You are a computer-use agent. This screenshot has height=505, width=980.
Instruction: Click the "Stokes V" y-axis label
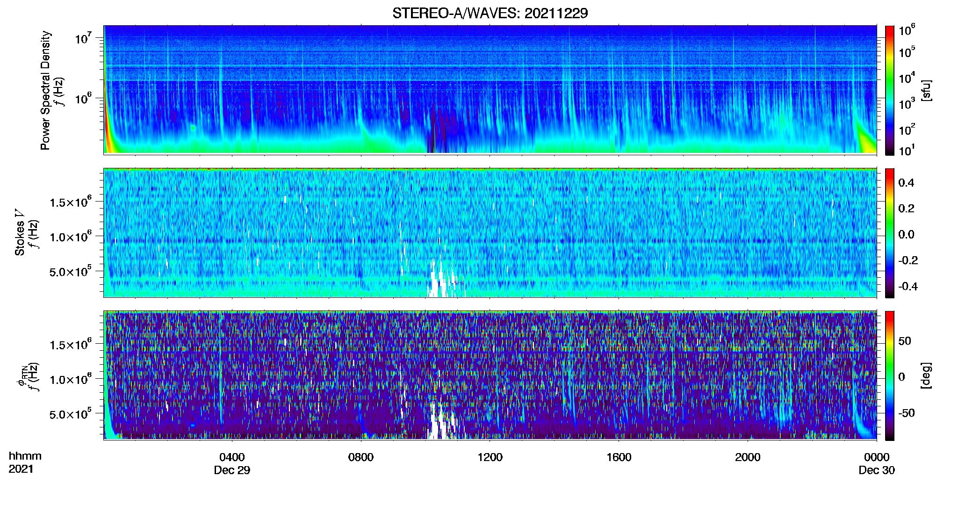point(20,232)
